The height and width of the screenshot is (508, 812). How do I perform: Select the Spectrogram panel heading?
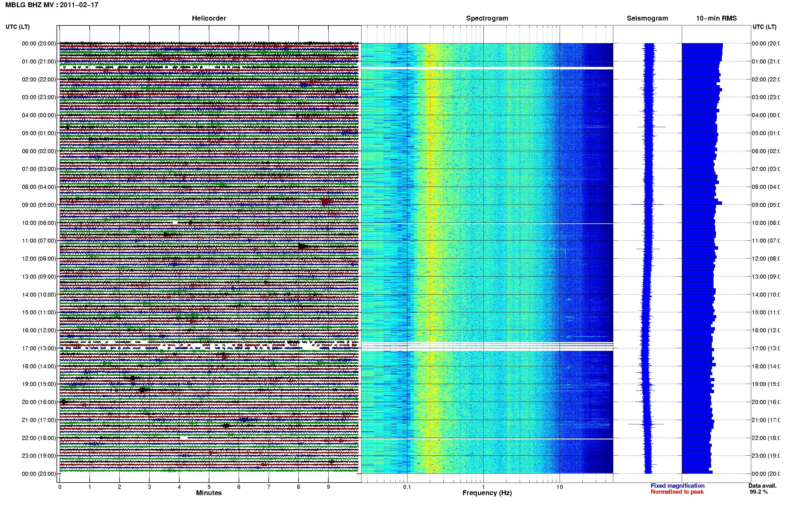pyautogui.click(x=487, y=19)
